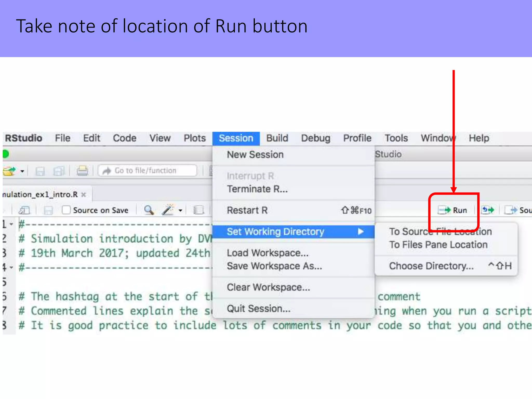Image resolution: width=532 pixels, height=399 pixels.
Task: Open the File menu
Action: [x=63, y=138]
